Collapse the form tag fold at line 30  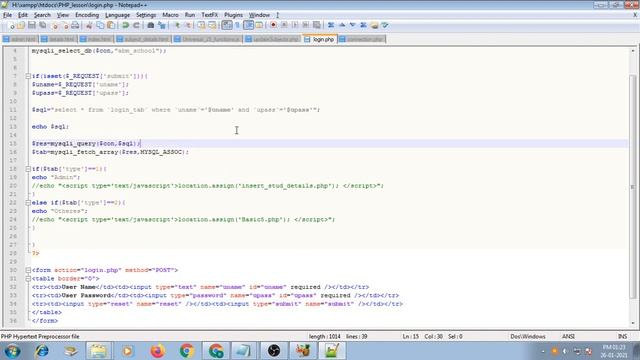click(x=28, y=270)
